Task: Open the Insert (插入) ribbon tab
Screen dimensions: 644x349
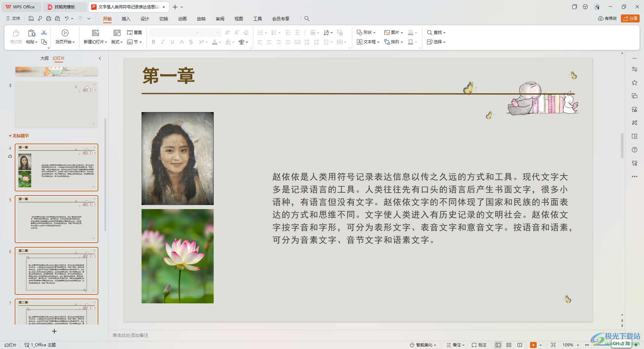Action: (x=126, y=19)
